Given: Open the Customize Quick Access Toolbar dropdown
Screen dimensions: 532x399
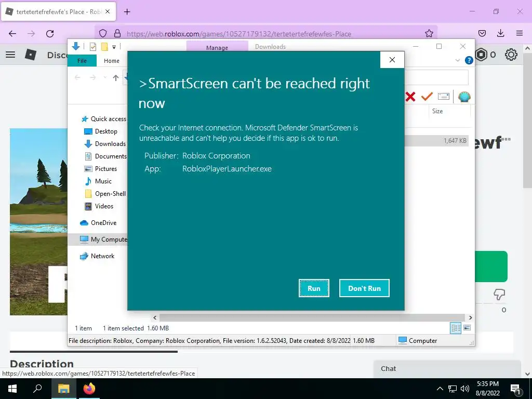Looking at the screenshot, I should pyautogui.click(x=114, y=47).
